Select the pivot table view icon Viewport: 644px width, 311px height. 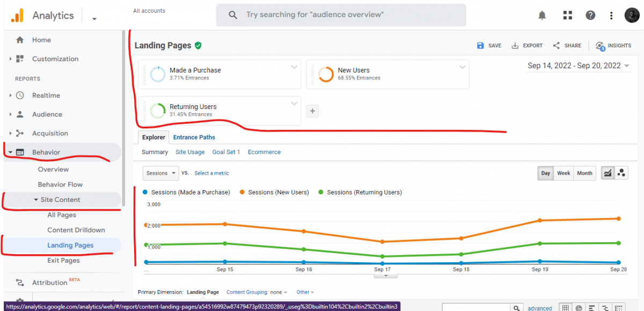point(619,307)
